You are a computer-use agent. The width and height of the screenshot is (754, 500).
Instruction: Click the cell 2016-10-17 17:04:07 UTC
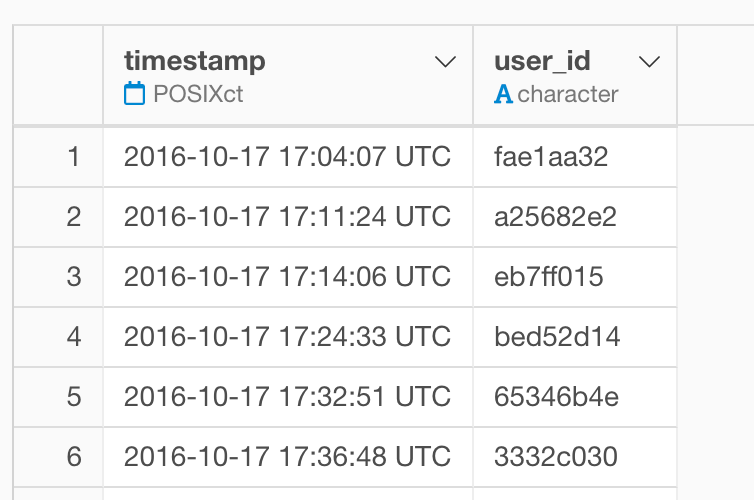coord(288,157)
